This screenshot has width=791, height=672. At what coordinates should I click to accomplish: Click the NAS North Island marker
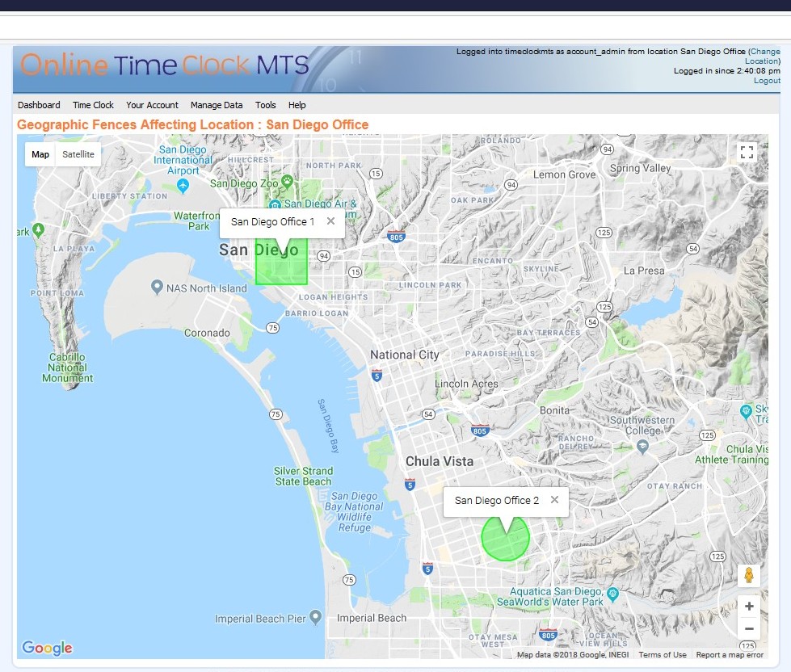coord(157,287)
